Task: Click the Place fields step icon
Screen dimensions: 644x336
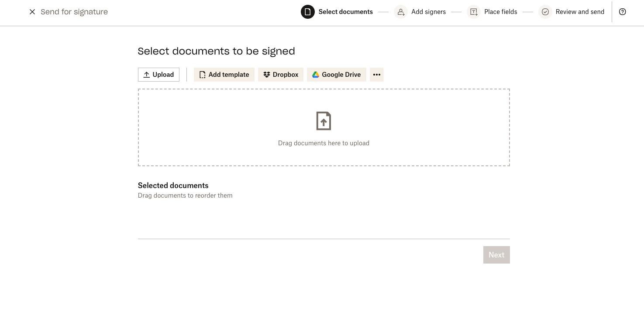Action: click(x=473, y=12)
